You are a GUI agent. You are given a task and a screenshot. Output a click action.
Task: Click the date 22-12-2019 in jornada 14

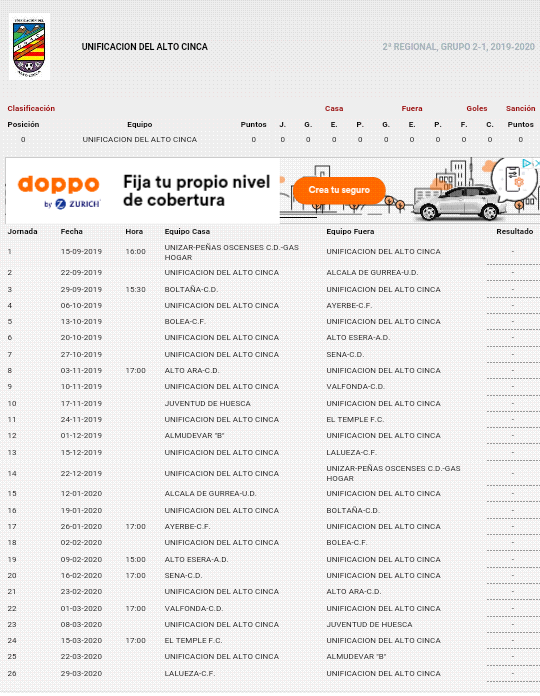(81, 474)
